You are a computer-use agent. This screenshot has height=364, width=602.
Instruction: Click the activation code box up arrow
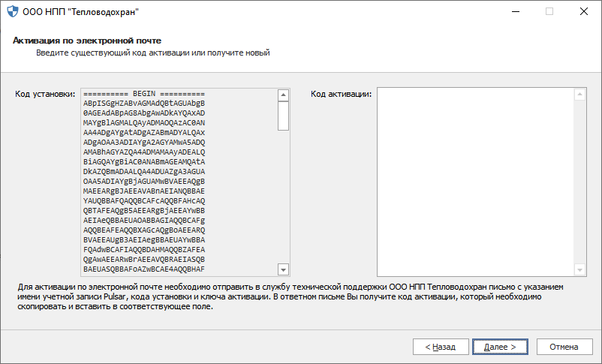[579, 95]
